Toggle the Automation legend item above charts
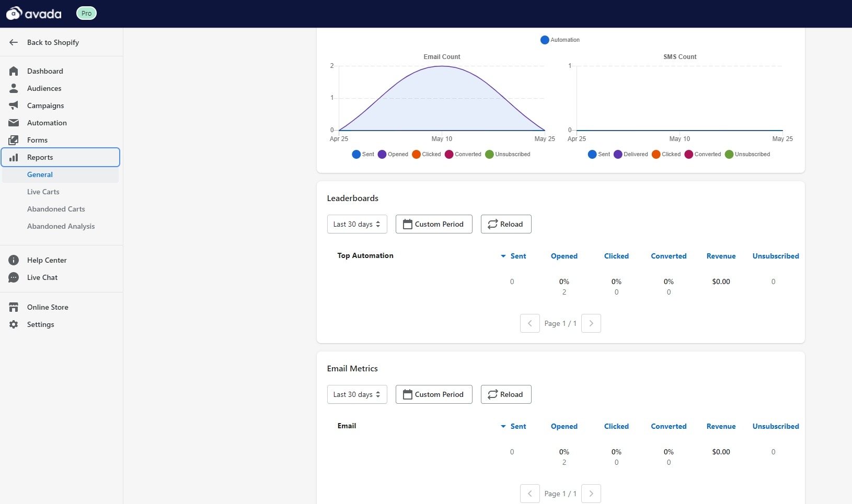 tap(560, 40)
